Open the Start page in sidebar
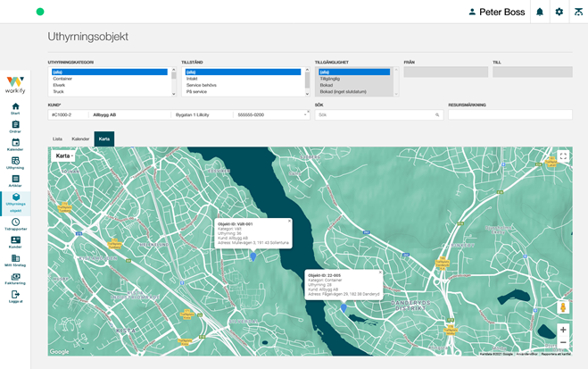Viewport: 588px width, 369px height. point(15,108)
